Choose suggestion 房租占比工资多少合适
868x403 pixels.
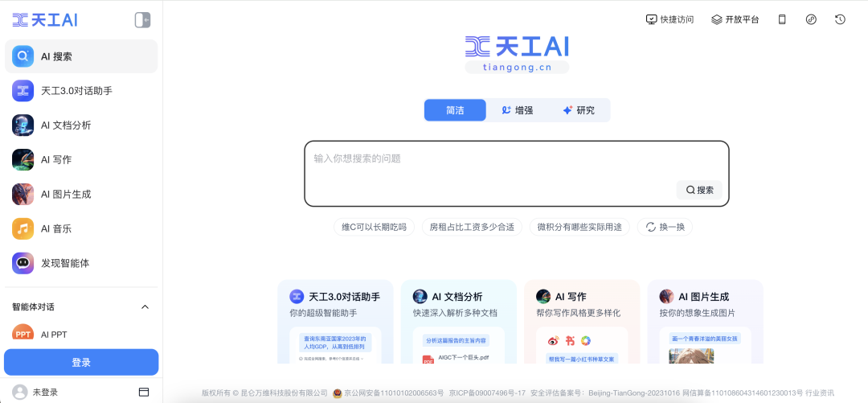tap(473, 227)
